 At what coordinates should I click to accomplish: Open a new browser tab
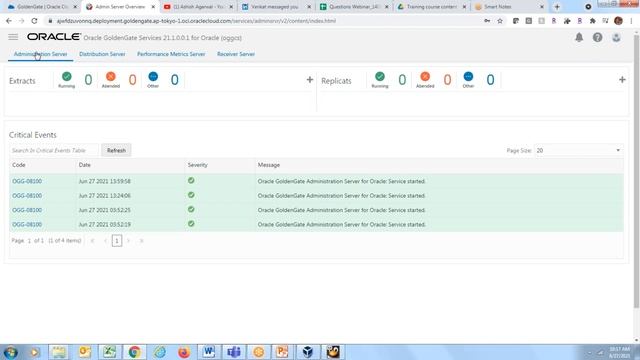(557, 7)
